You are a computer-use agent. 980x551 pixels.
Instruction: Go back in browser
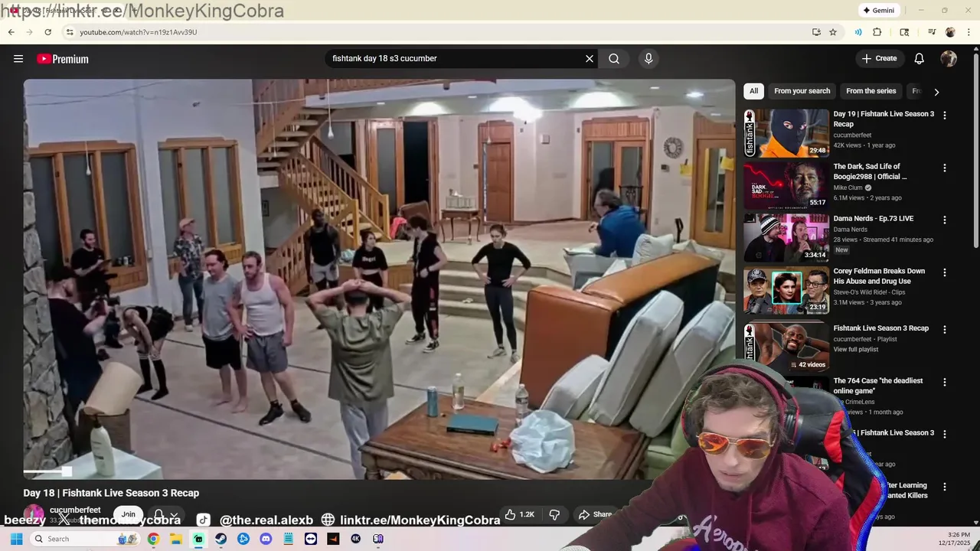point(11,32)
